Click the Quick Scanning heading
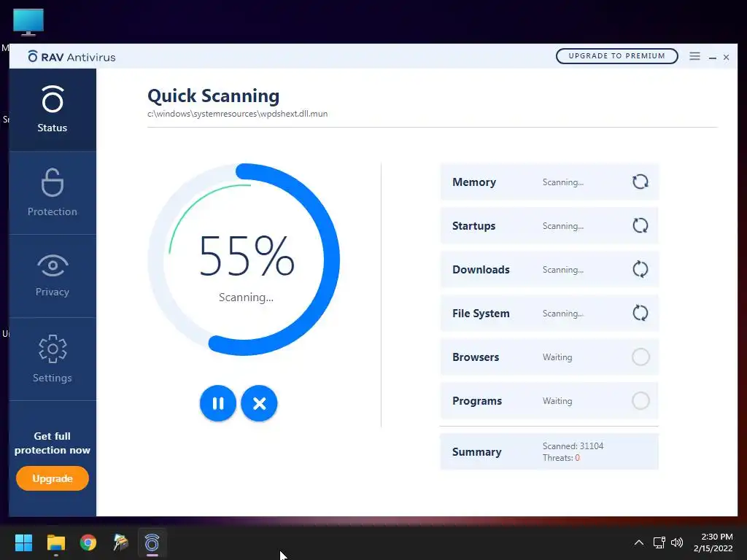747x560 pixels. point(214,96)
